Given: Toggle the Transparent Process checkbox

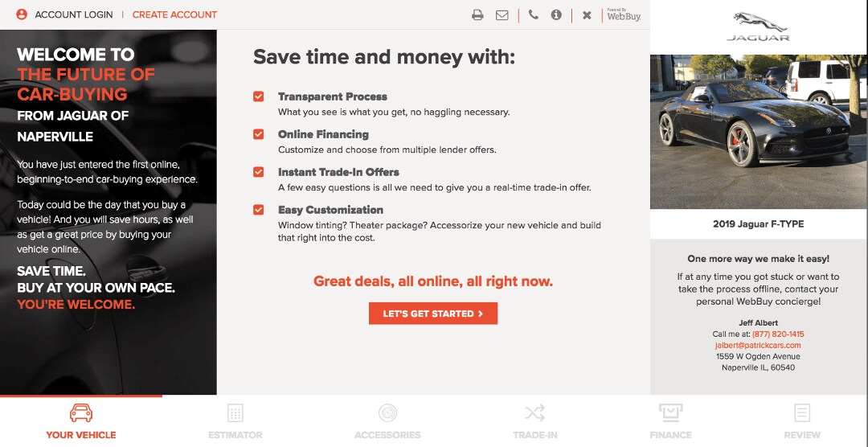Looking at the screenshot, I should [x=259, y=96].
